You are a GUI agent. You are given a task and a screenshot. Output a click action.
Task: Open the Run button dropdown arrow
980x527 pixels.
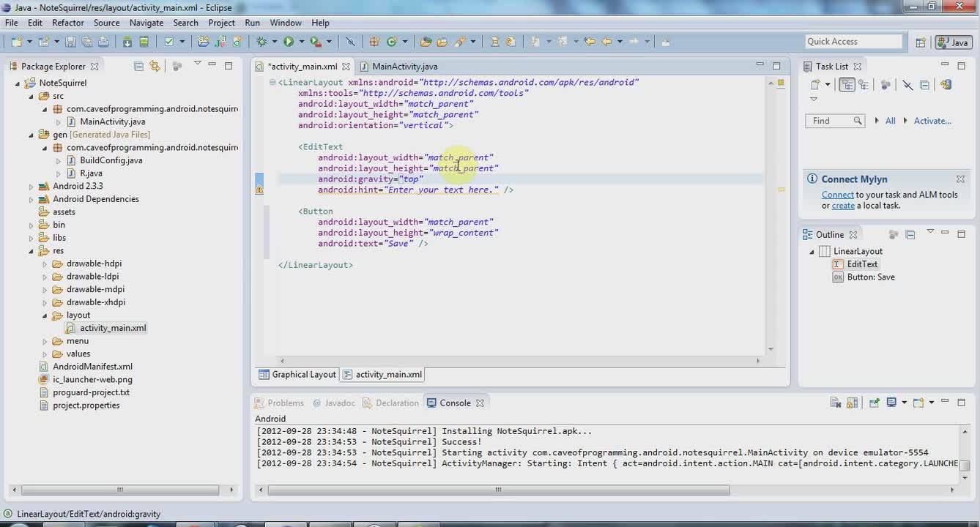pos(300,42)
